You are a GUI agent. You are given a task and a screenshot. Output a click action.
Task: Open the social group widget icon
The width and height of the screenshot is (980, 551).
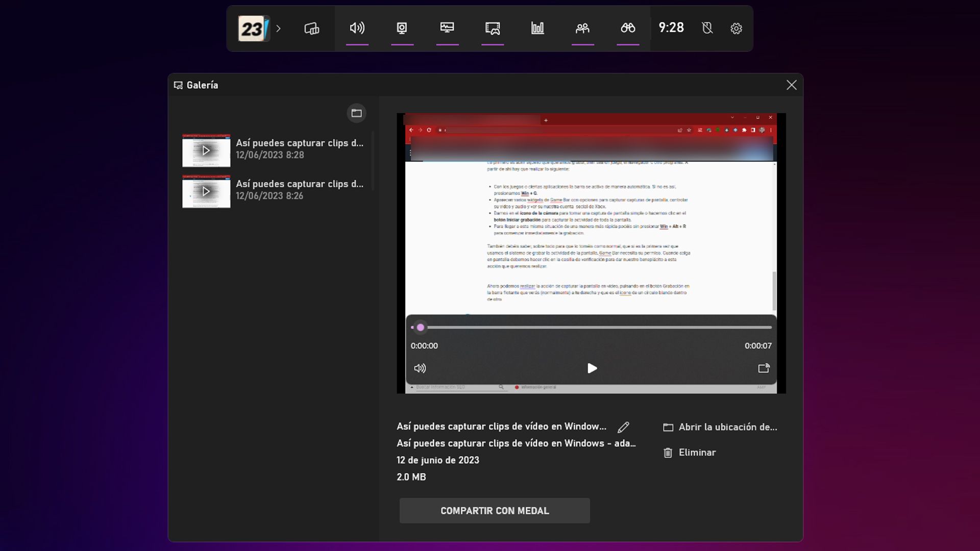click(x=583, y=29)
